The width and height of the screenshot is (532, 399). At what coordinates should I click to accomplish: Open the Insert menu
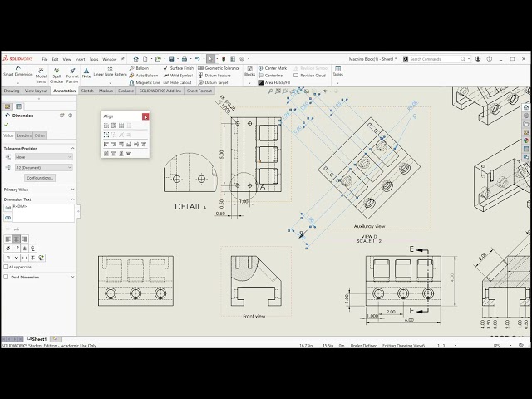pos(80,59)
